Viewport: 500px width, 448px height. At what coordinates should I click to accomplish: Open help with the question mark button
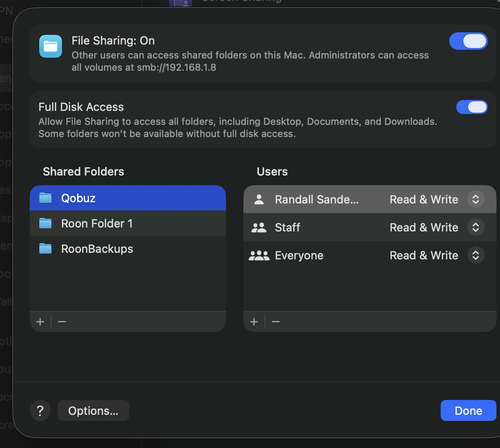(x=40, y=411)
